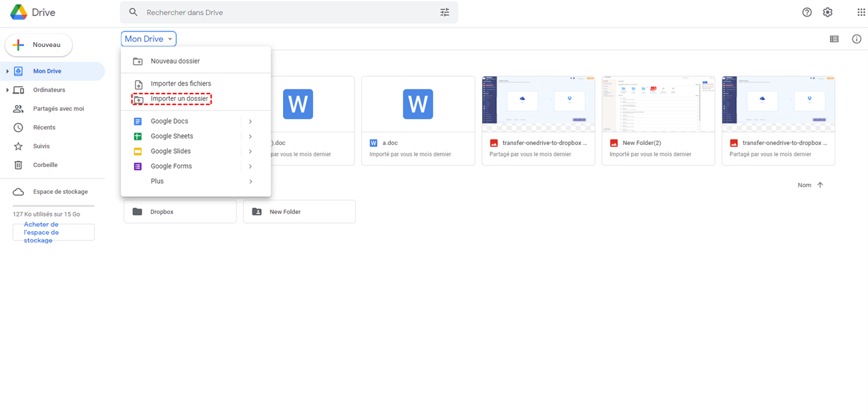868x417 pixels.
Task: Expand the Google Docs submenu chevron
Action: tap(250, 121)
